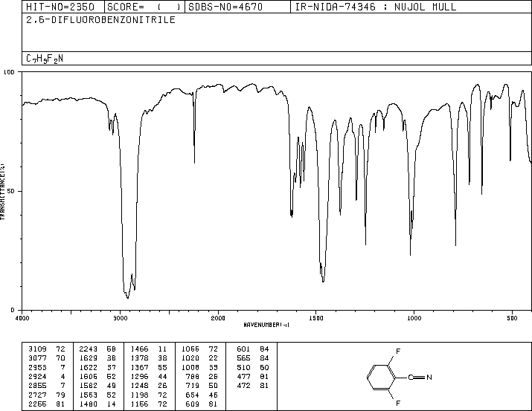Screen dimensions: 532x411
Task: Click the transmittance value 4 beside 2924
Action: pyautogui.click(x=63, y=376)
